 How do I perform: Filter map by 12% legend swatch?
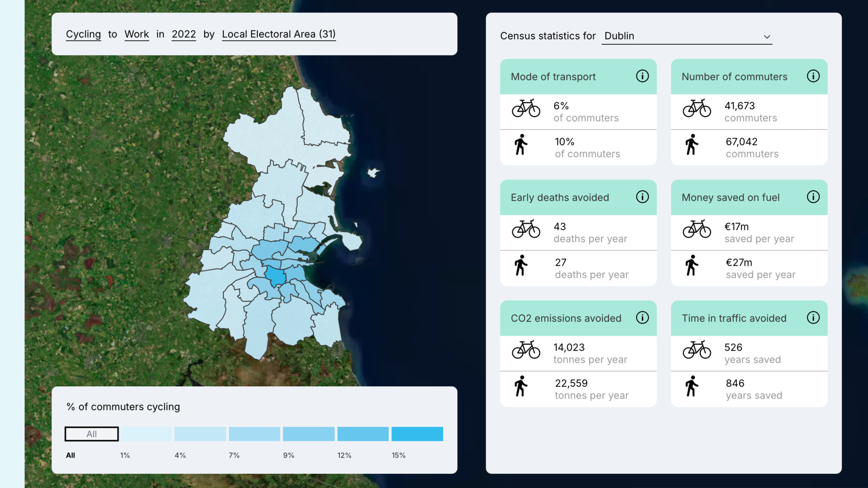click(x=363, y=434)
